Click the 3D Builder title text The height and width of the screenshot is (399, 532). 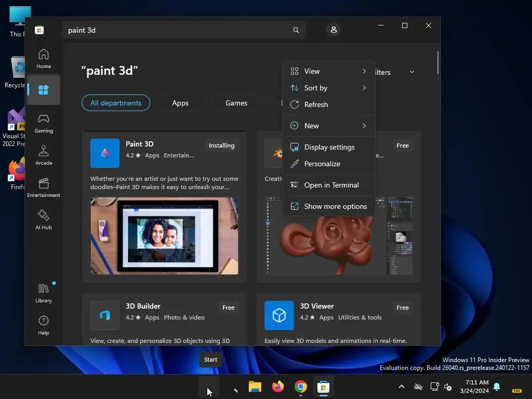143,306
